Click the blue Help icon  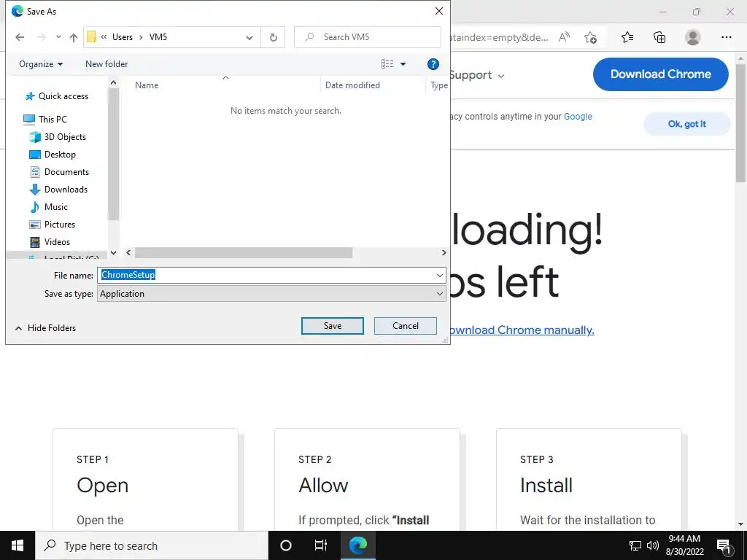click(x=433, y=64)
